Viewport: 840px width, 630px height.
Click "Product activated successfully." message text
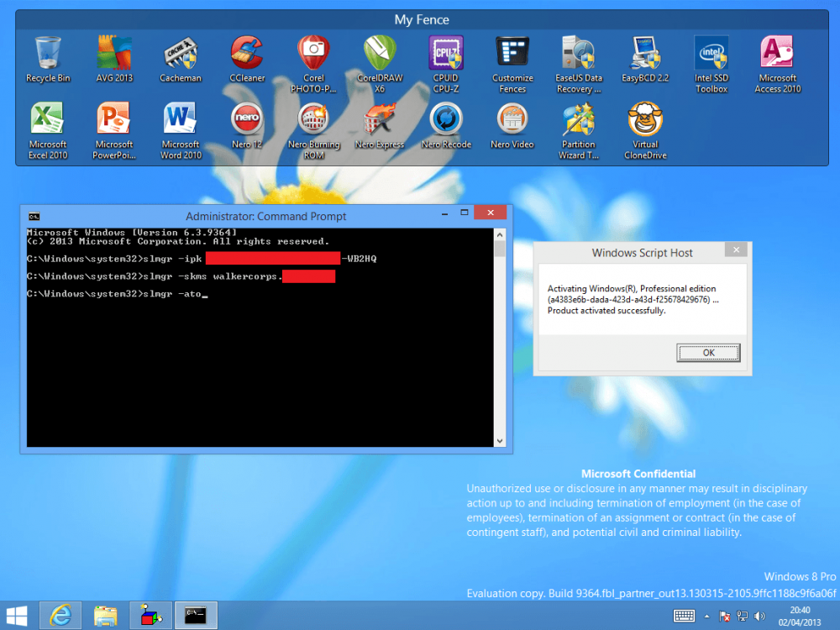coord(606,311)
